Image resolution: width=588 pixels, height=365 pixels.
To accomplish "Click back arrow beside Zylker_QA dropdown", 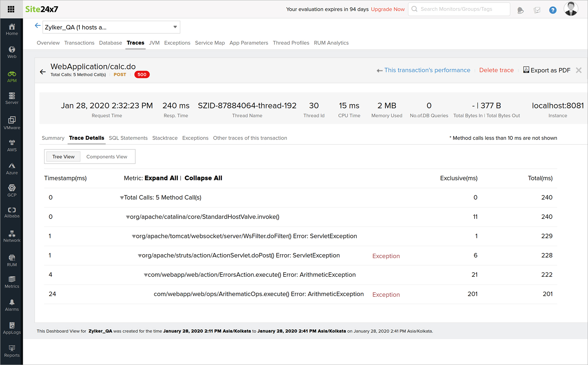I will click(38, 26).
